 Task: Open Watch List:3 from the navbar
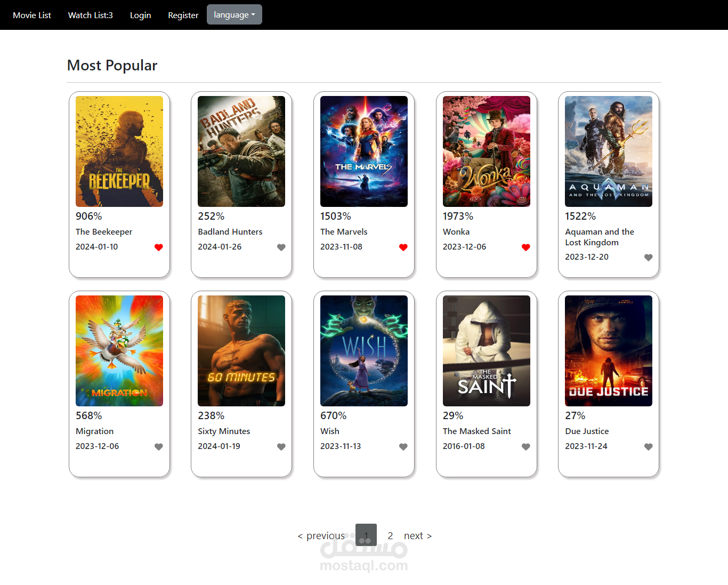(91, 15)
